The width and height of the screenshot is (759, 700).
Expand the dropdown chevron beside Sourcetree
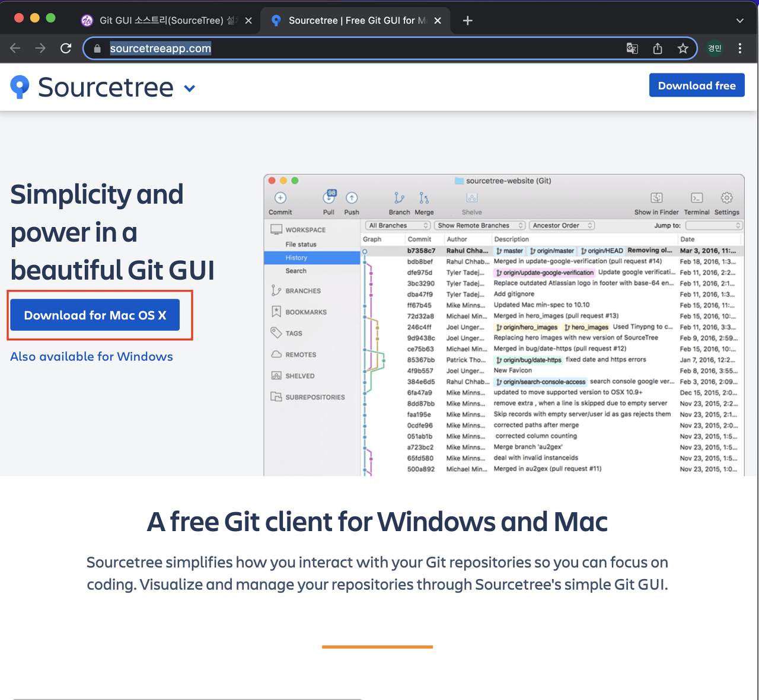pos(190,89)
